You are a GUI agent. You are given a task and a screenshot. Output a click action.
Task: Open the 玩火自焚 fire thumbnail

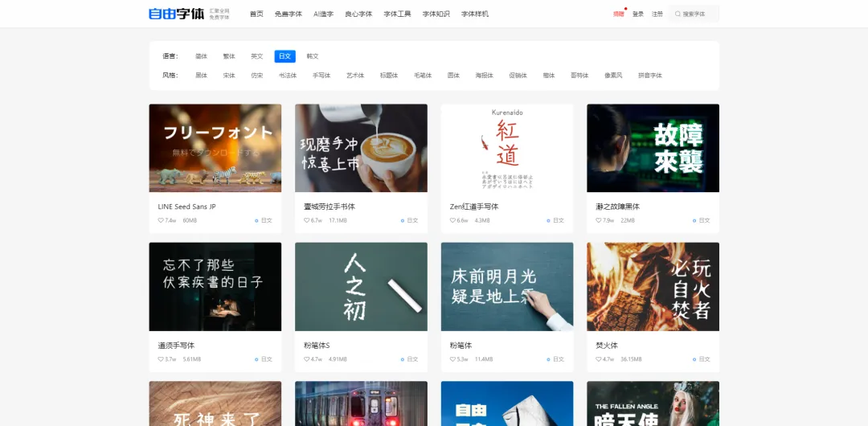click(653, 286)
